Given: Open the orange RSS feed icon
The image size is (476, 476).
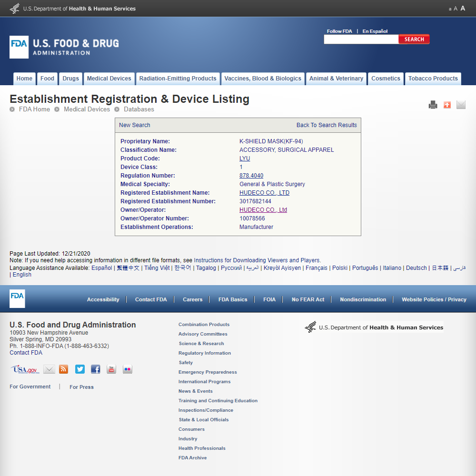Looking at the screenshot, I should tap(63, 369).
